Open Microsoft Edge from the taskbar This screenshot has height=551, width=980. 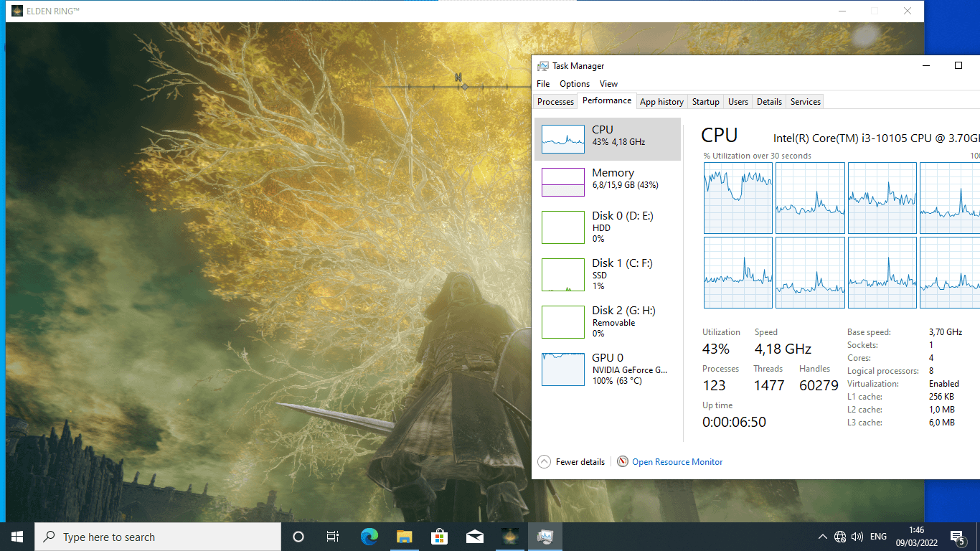point(369,537)
